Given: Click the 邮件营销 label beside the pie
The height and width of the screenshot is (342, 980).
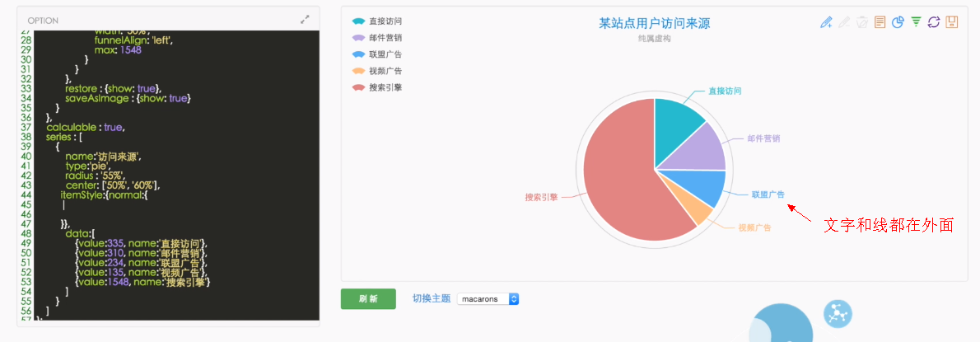Looking at the screenshot, I should [763, 138].
